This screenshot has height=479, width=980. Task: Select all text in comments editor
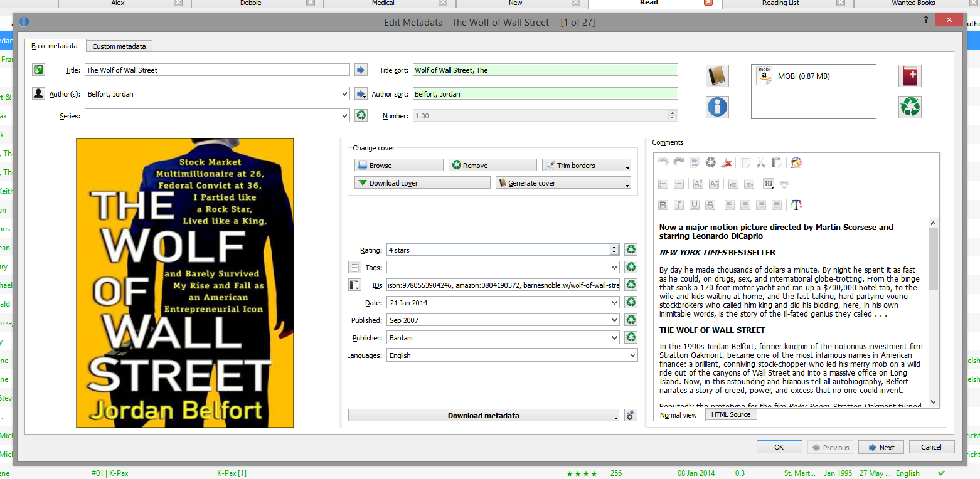point(695,162)
